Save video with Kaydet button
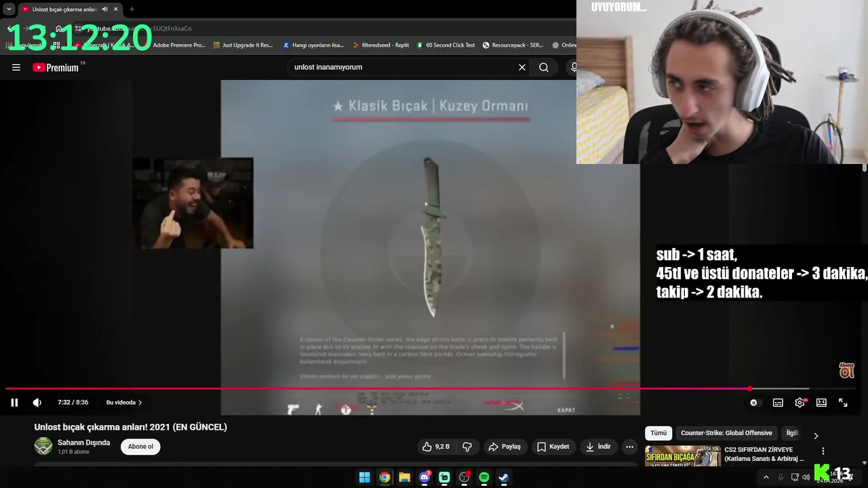868x488 pixels. click(x=553, y=447)
